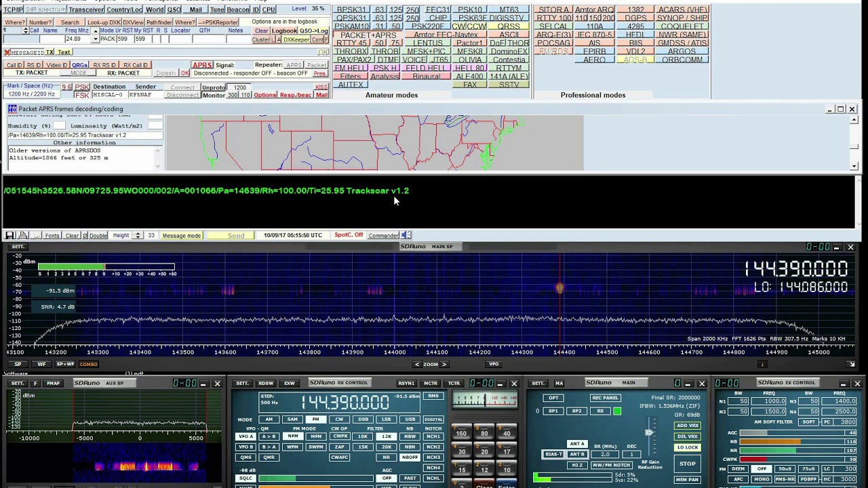Toggle ANT B antenna selection
Screen dimensions: 868x488
[x=577, y=454]
